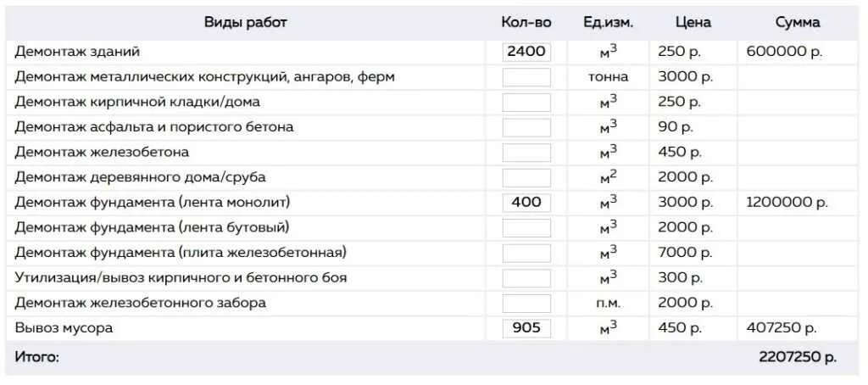
Task: Click the Сумма column header
Action: (798, 23)
